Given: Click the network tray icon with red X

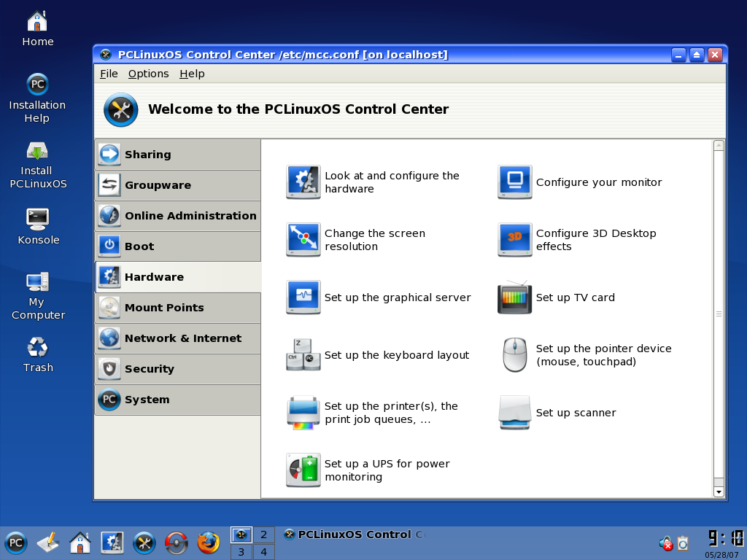Looking at the screenshot, I should pyautogui.click(x=665, y=543).
